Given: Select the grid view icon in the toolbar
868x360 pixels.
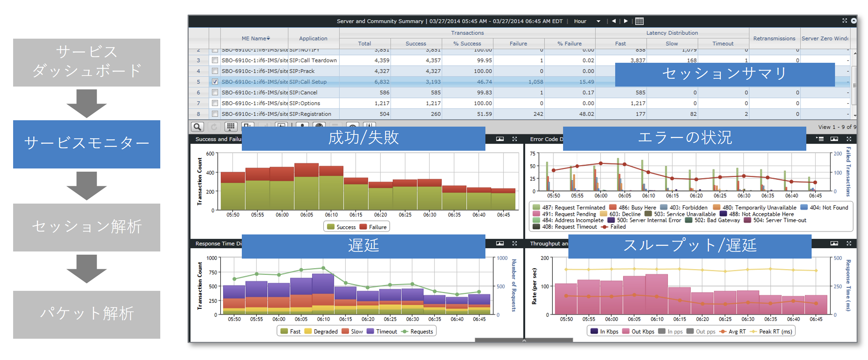Looking at the screenshot, I should [230, 127].
